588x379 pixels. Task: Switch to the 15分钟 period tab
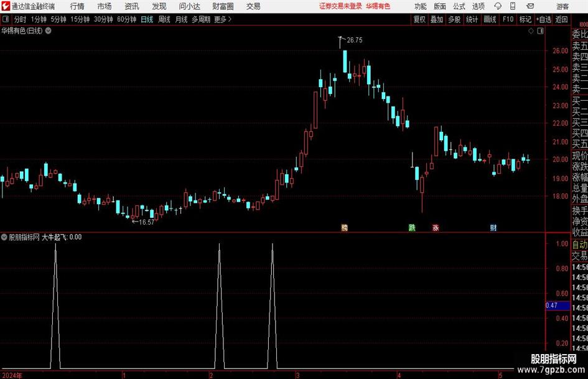click(80, 19)
